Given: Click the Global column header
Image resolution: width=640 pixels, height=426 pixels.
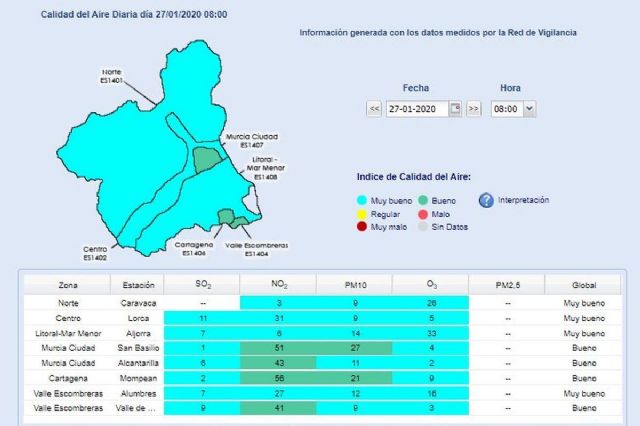Looking at the screenshot, I should coord(584,284).
